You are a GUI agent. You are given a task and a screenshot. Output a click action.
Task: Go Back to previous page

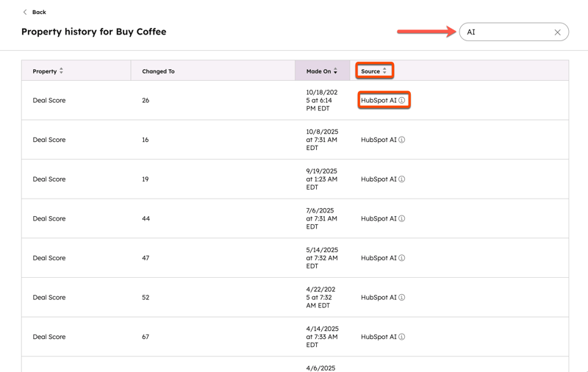click(x=39, y=12)
